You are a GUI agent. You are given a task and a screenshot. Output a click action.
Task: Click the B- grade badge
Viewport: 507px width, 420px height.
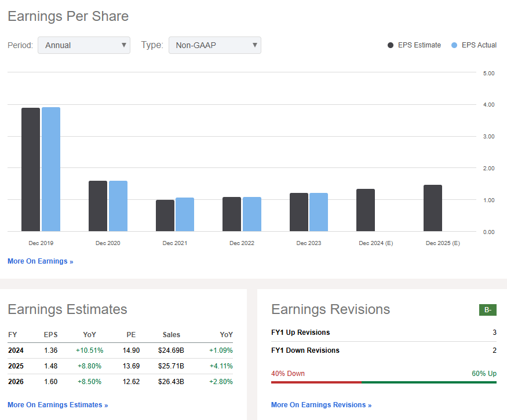[487, 309]
